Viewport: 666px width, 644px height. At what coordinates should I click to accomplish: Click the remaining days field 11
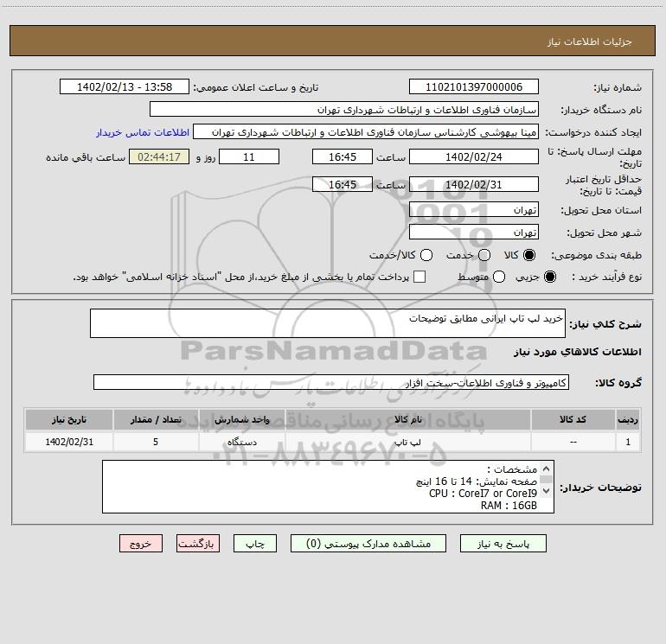(x=249, y=156)
